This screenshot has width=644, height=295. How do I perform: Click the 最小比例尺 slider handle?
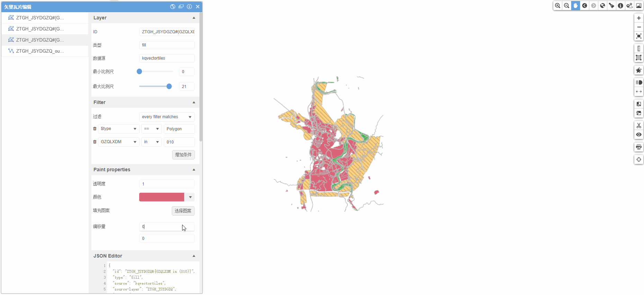(139, 71)
